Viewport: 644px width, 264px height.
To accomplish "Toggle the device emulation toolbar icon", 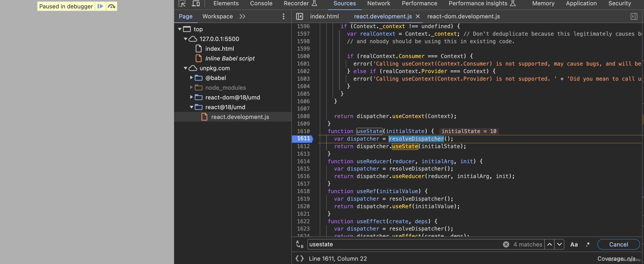I will pyautogui.click(x=196, y=3).
